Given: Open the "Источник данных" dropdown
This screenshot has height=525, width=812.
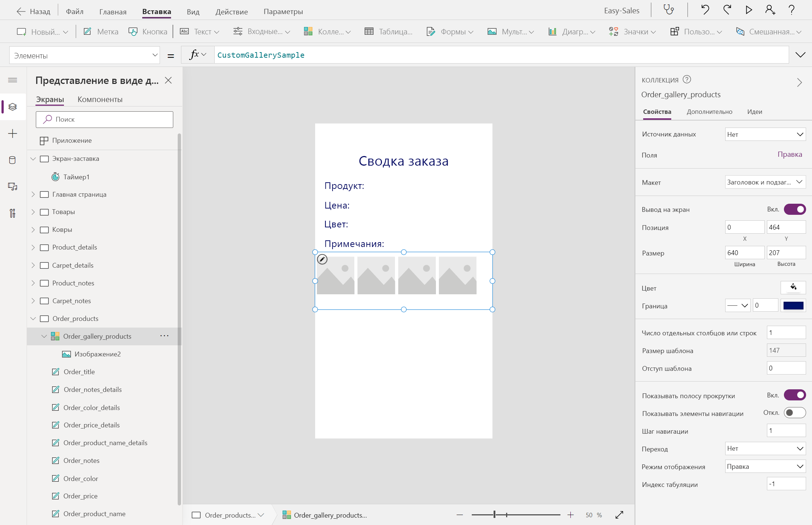Looking at the screenshot, I should pyautogui.click(x=765, y=135).
